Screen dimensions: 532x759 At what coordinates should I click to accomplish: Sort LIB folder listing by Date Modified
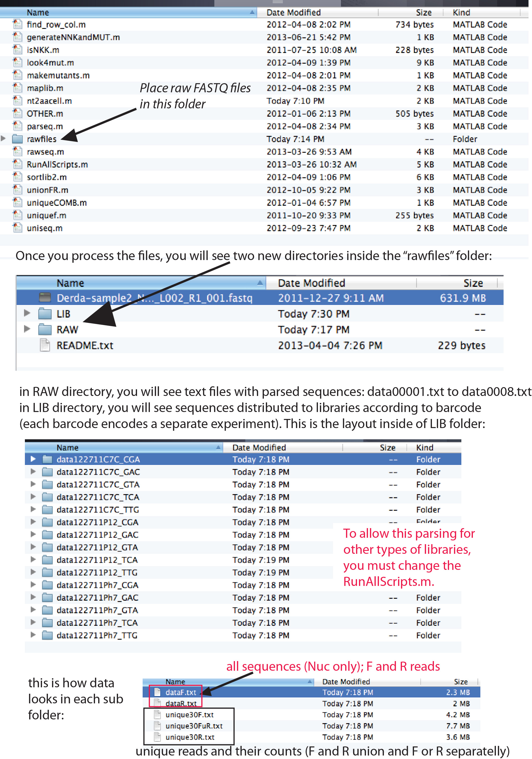pyautogui.click(x=283, y=447)
